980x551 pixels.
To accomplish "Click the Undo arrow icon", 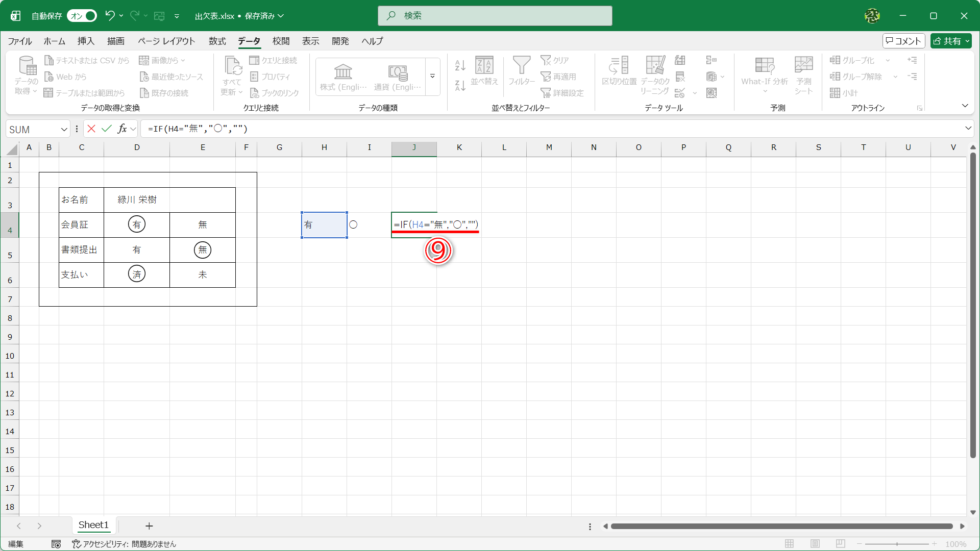I will (110, 15).
